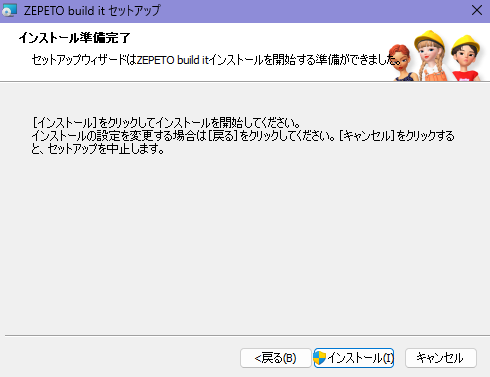Cancel setup with the キャンセル button

[441, 358]
